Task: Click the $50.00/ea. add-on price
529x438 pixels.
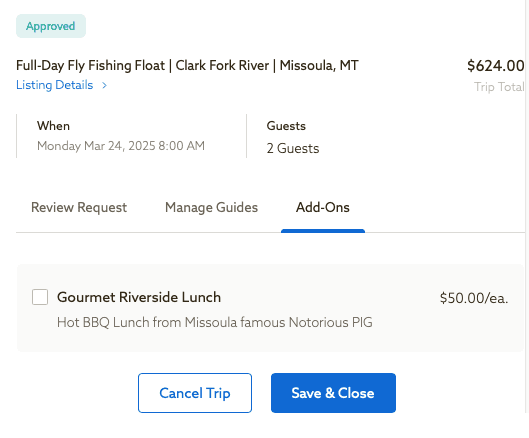Action: tap(474, 298)
